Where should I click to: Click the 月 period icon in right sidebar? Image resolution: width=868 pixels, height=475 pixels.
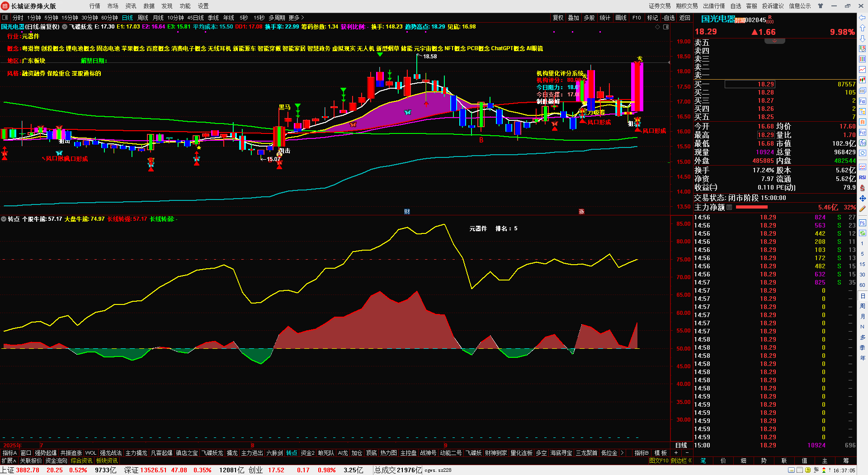863,317
